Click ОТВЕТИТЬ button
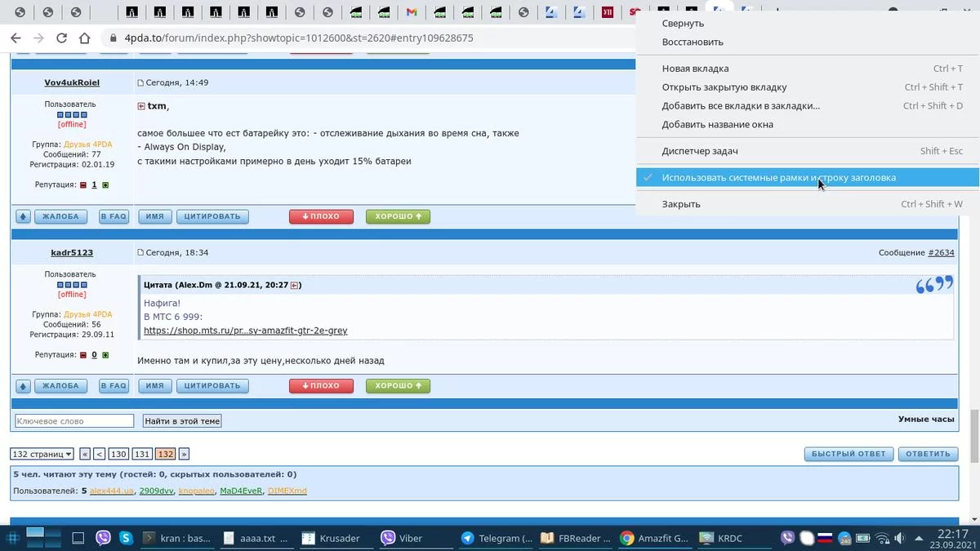980x551 pixels. point(929,454)
